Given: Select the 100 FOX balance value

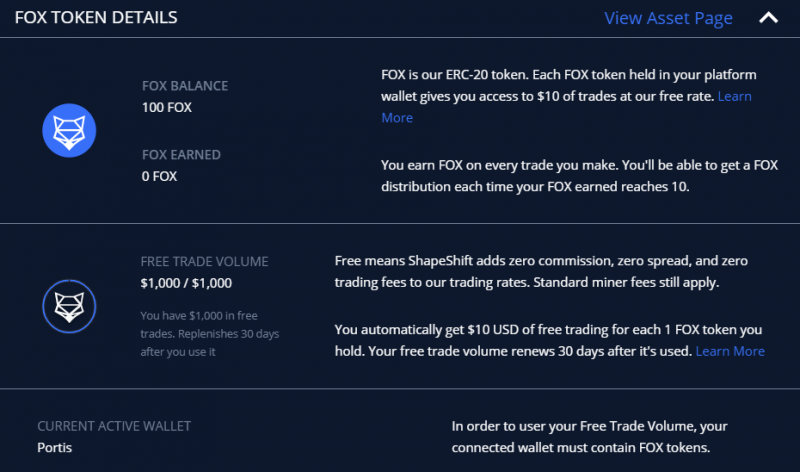Looking at the screenshot, I should [167, 107].
